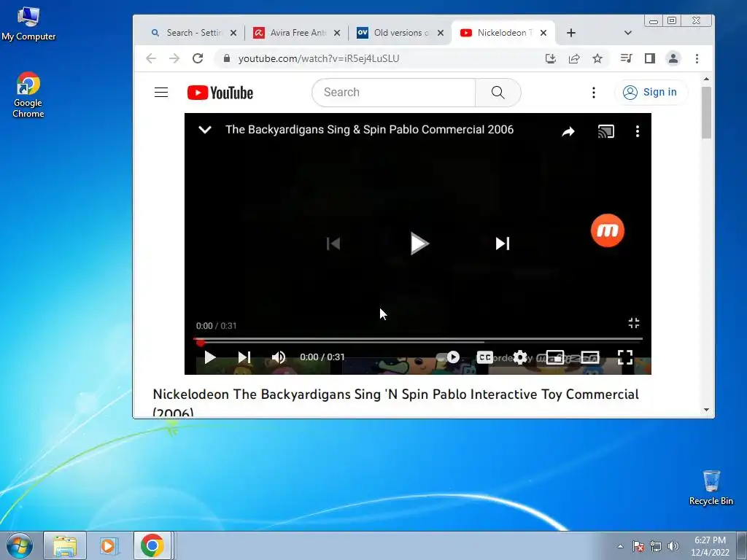Image resolution: width=747 pixels, height=560 pixels.
Task: Open a new Chrome tab
Action: [x=571, y=33]
